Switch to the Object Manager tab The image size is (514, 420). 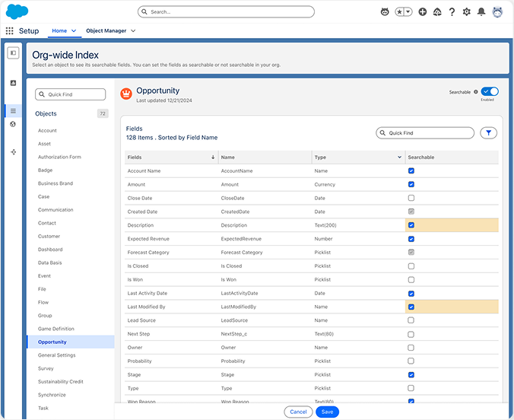point(106,31)
